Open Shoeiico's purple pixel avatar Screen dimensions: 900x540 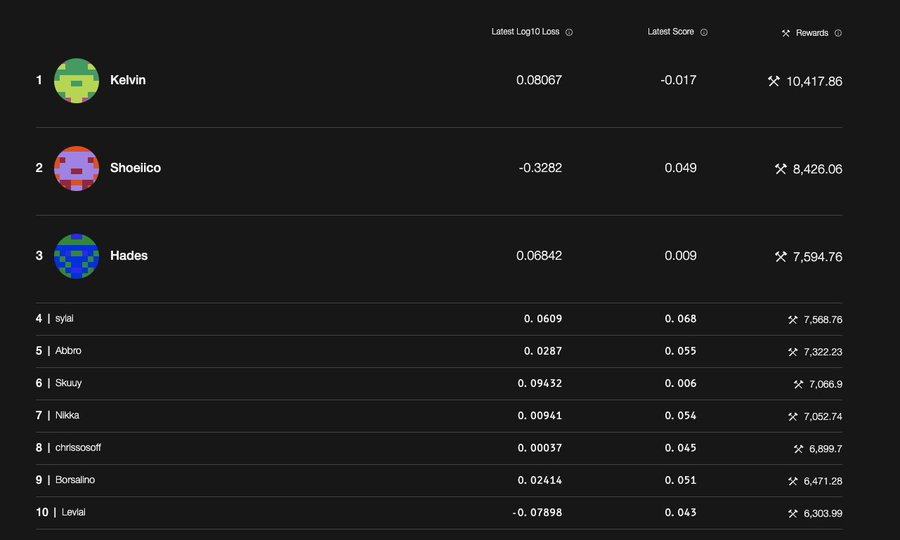click(76, 169)
